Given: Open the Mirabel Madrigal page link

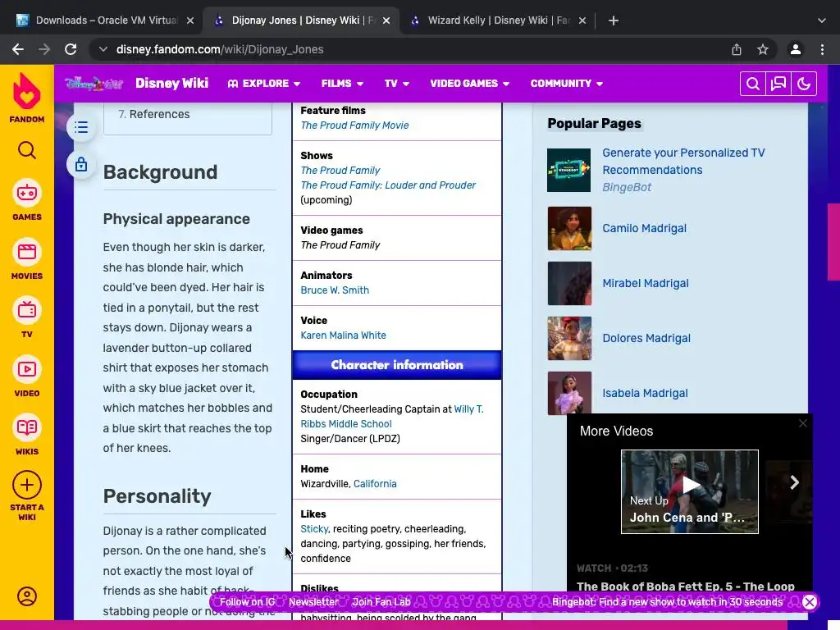Looking at the screenshot, I should coord(646,283).
